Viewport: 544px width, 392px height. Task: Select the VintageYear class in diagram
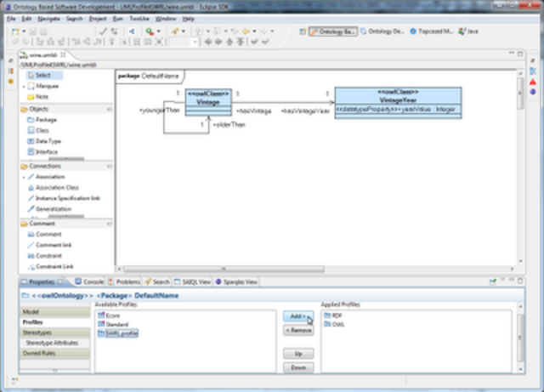pyautogui.click(x=398, y=103)
